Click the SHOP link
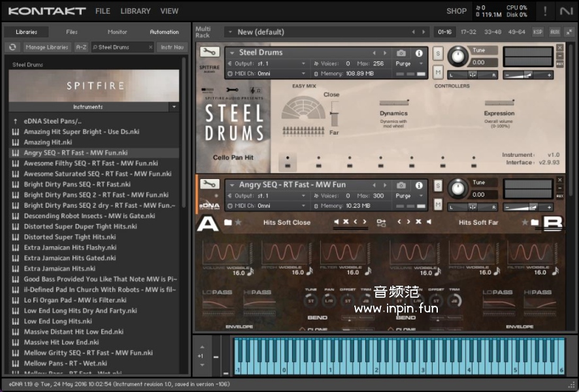Screen dimensions: 579x392 click(456, 11)
